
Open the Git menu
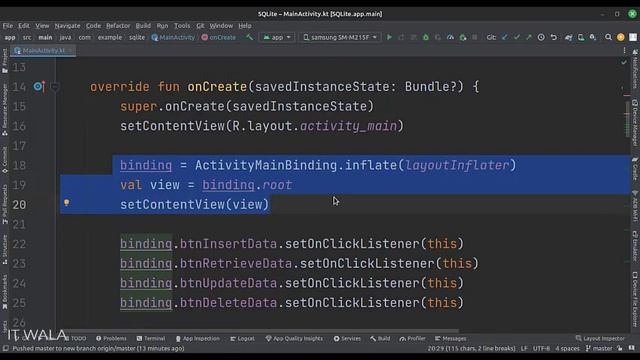click(200, 26)
